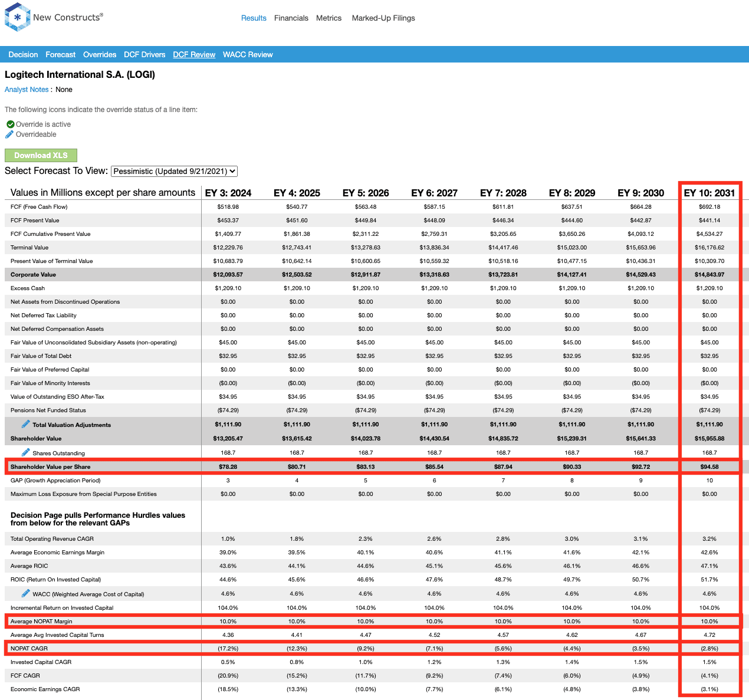Click the EY 4: 2025 column header
The image size is (749, 700).
tap(297, 193)
